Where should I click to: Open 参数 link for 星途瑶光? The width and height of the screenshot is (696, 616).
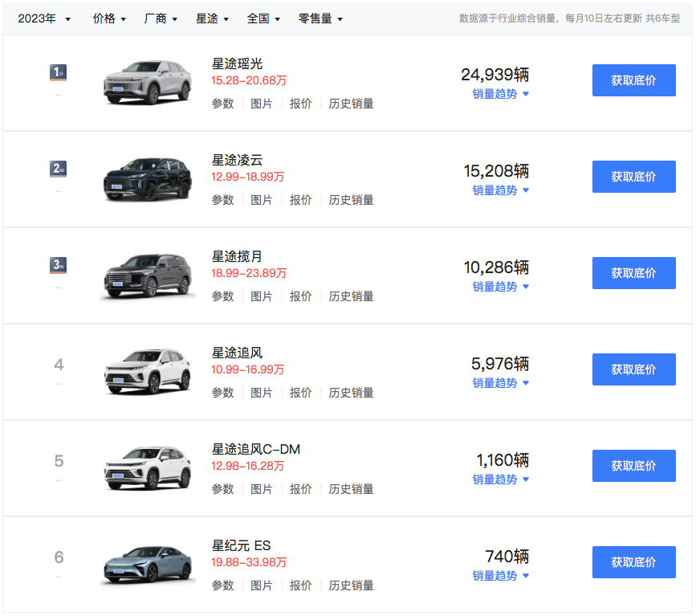(222, 104)
